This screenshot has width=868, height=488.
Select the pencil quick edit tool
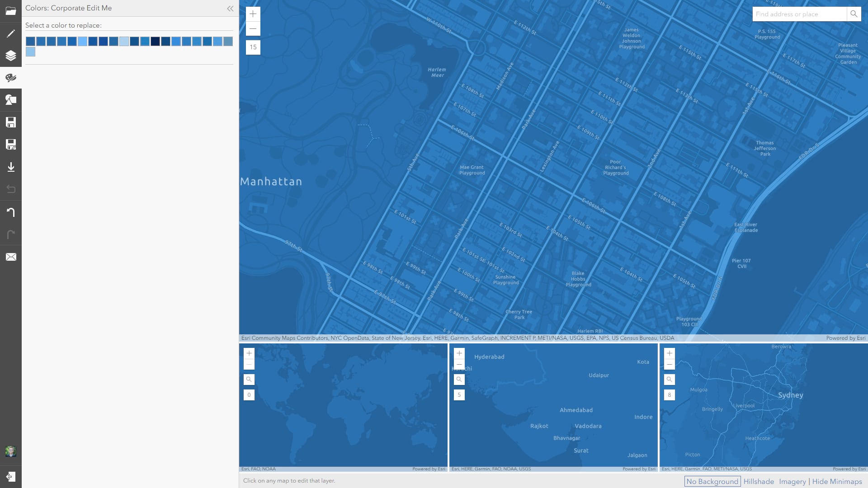11,33
